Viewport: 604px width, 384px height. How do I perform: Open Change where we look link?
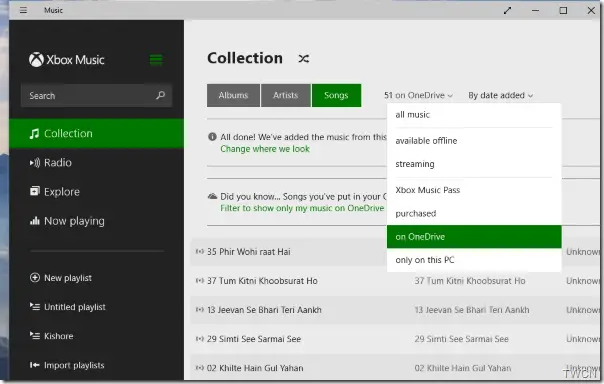(265, 149)
